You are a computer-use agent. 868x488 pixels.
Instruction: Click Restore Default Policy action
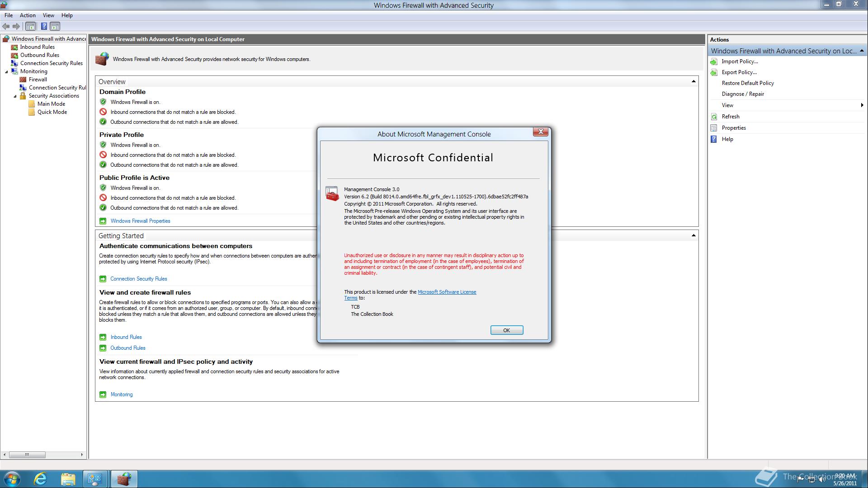(x=748, y=83)
